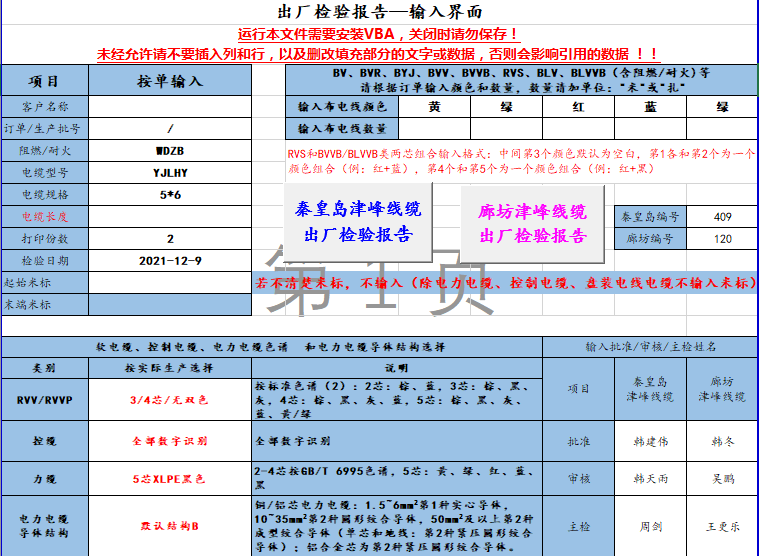Image resolution: width=759 pixels, height=556 pixels.
Task: Select the 秦皇岛编号 cell with 409
Action: [x=722, y=217]
